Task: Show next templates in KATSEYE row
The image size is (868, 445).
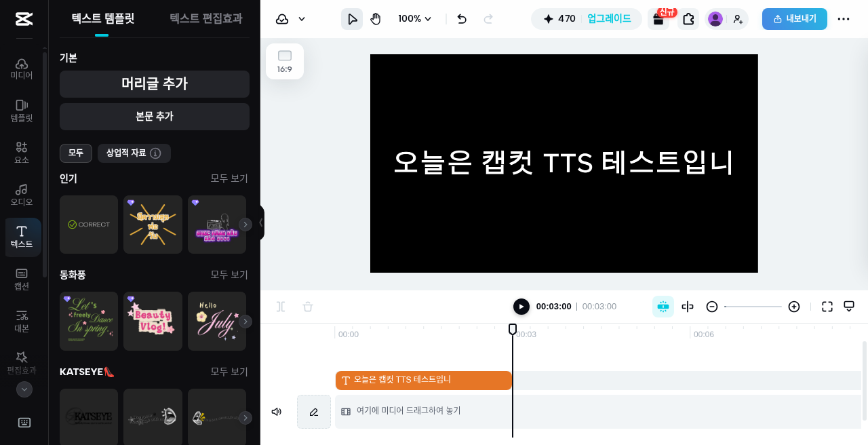Action: (245, 418)
